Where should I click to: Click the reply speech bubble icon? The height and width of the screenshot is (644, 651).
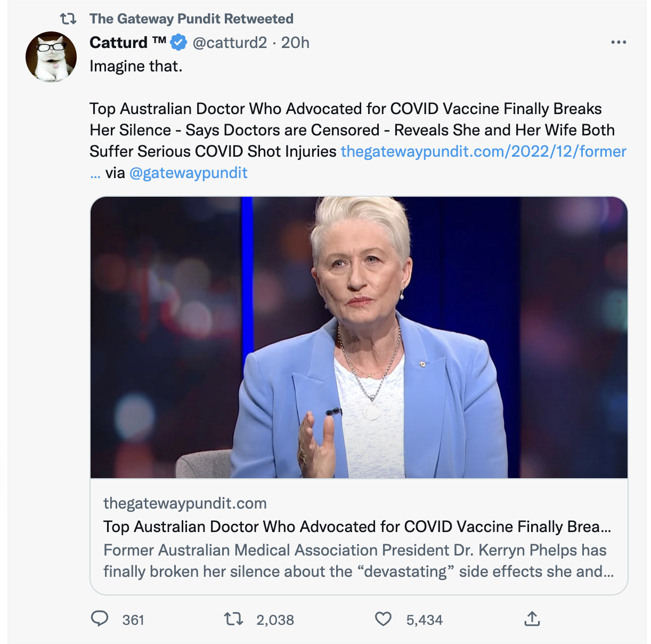tap(100, 619)
